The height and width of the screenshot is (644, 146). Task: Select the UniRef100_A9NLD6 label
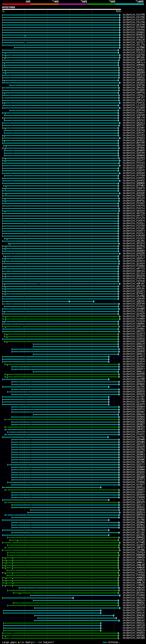click(134, 565)
